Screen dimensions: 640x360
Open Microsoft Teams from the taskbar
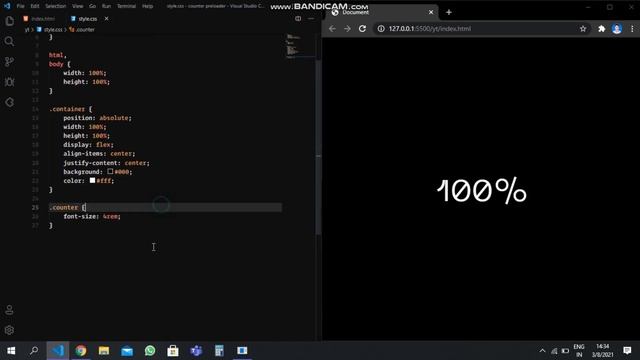(196, 351)
